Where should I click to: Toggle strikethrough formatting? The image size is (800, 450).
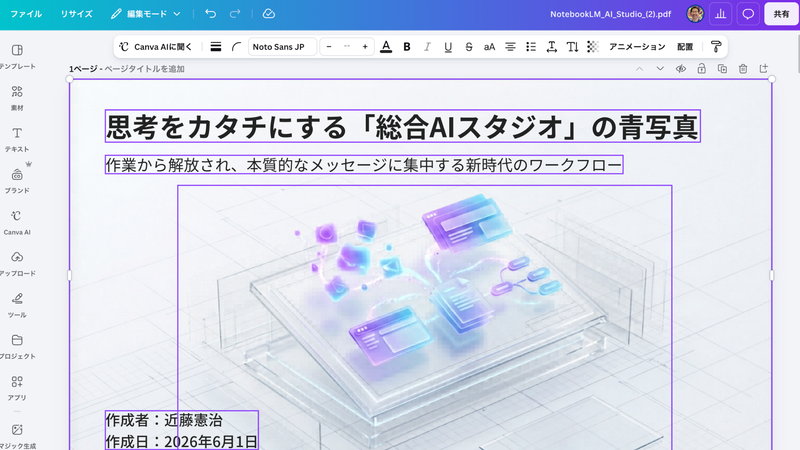[x=469, y=47]
